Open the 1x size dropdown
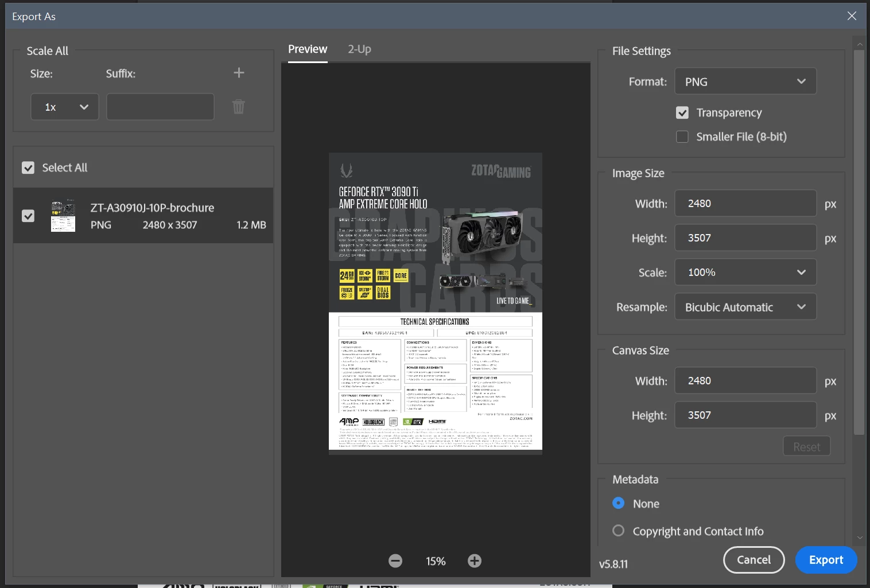This screenshot has height=588, width=870. (65, 107)
